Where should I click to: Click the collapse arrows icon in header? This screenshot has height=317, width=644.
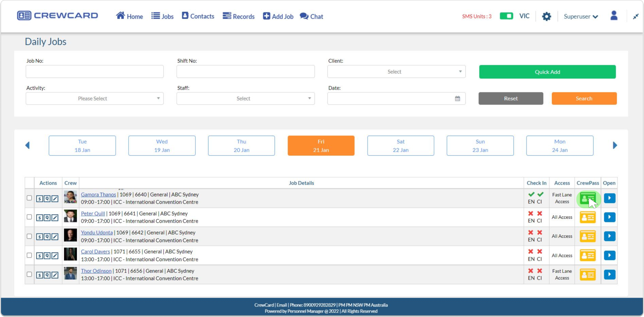click(636, 16)
